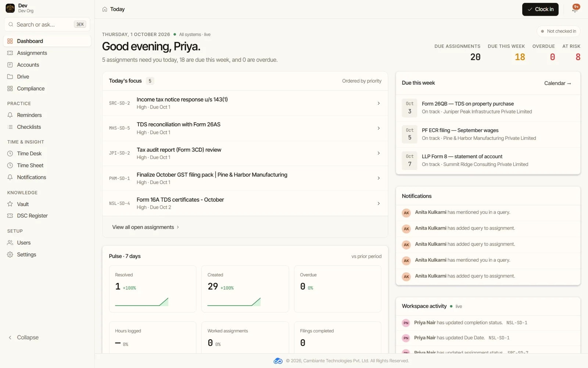Viewport: 588px width, 368px height.
Task: Click the Settings gear icon
Action: click(10, 255)
